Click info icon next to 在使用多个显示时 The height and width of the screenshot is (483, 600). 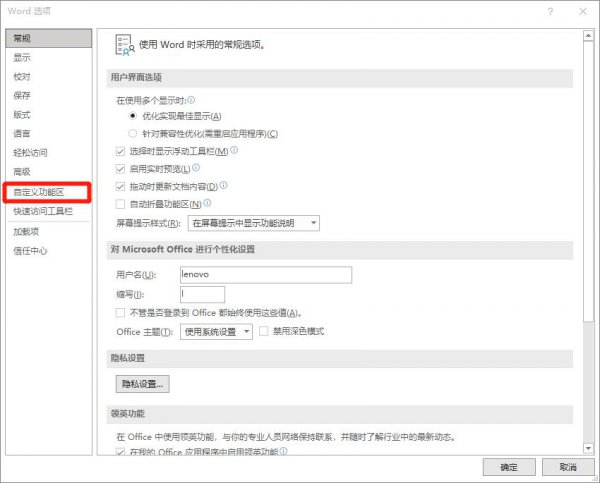(x=191, y=100)
